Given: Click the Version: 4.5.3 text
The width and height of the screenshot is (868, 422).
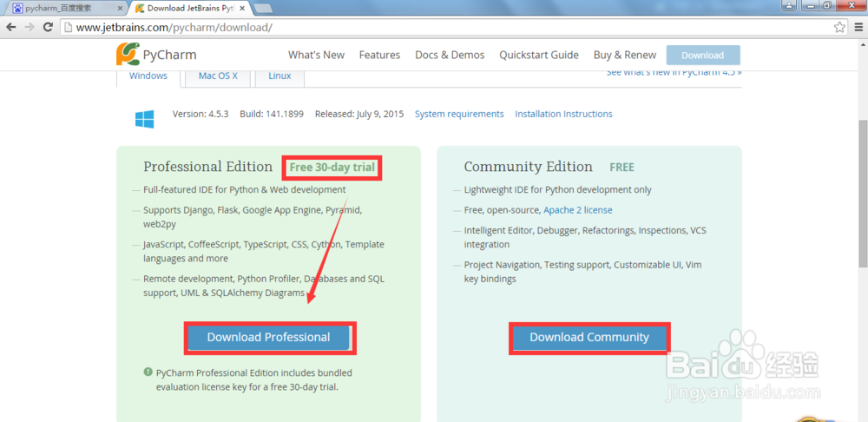Looking at the screenshot, I should (x=201, y=114).
